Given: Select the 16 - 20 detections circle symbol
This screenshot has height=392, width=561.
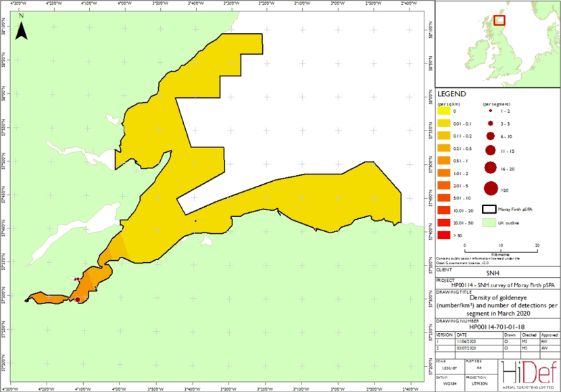Looking at the screenshot, I should [x=491, y=168].
